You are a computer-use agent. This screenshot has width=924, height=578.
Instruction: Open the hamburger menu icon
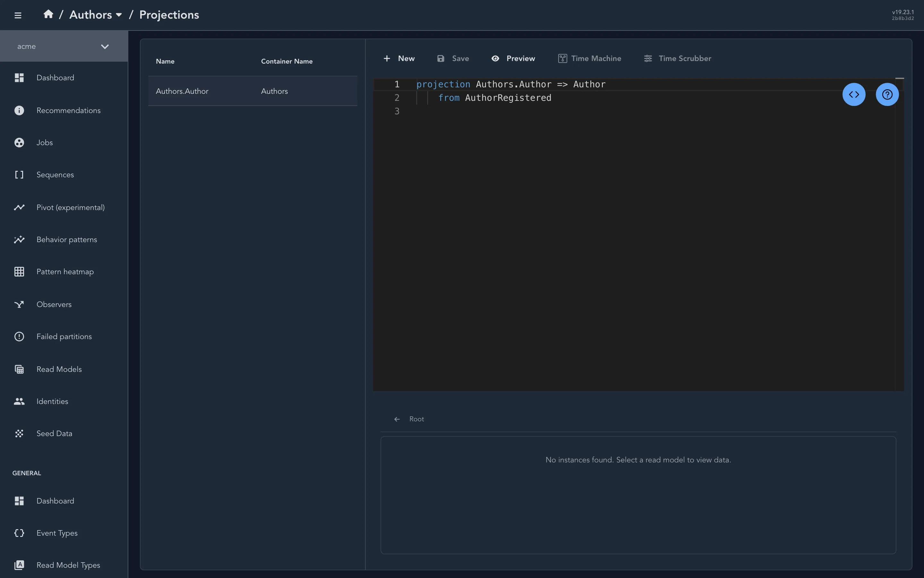tap(18, 15)
